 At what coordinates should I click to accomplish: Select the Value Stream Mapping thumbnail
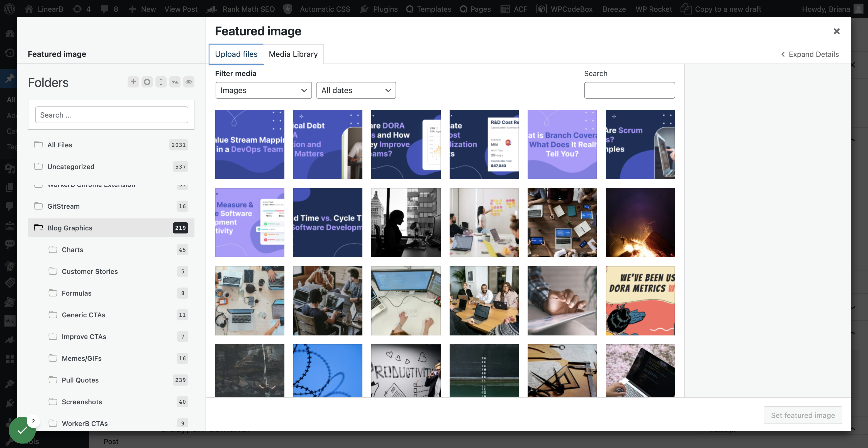pos(250,144)
